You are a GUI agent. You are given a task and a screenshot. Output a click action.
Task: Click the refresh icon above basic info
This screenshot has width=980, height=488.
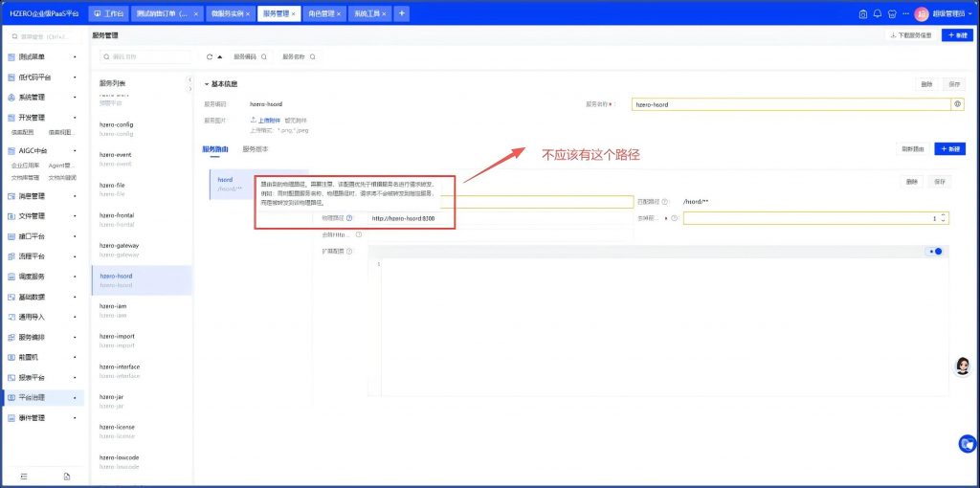tap(210, 56)
